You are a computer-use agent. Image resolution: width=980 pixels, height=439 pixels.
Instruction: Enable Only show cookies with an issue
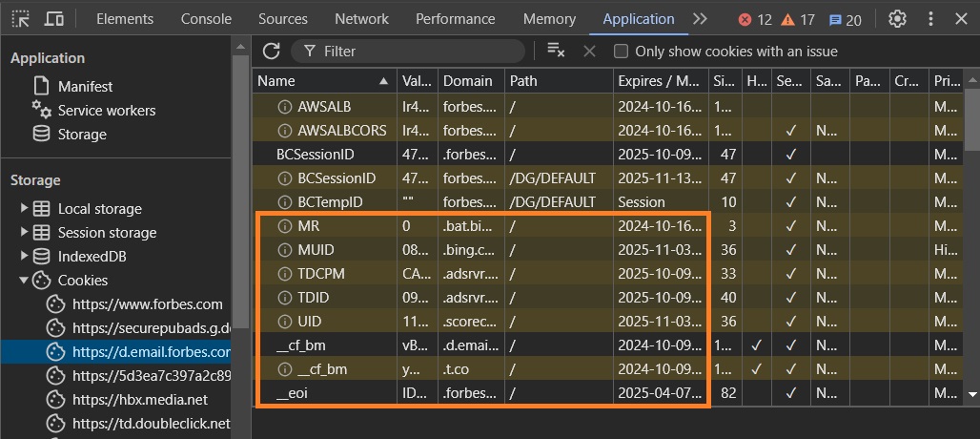[x=622, y=52]
